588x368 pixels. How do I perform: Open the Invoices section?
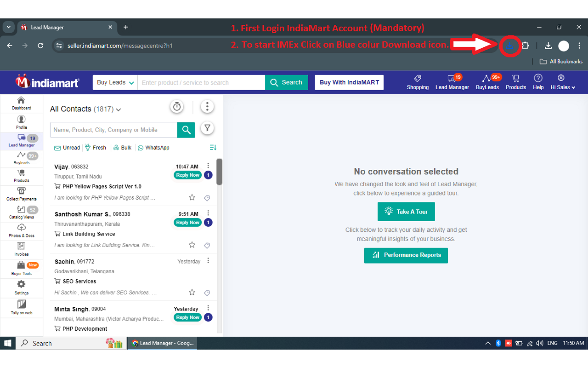point(21,249)
